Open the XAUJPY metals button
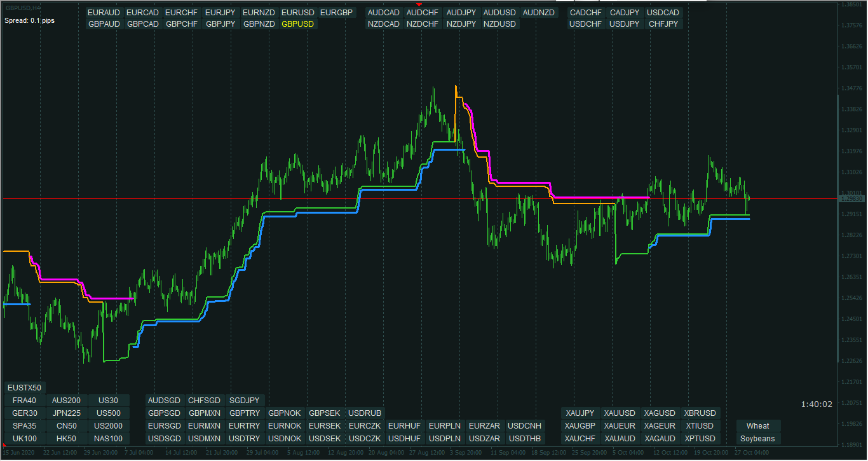868x461 pixels. 580,413
